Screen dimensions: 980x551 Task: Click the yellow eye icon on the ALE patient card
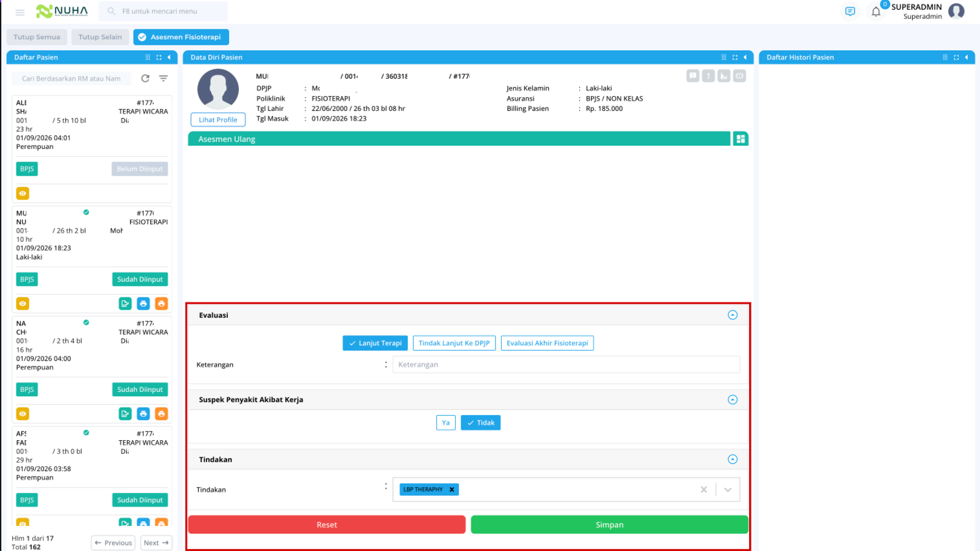pyautogui.click(x=23, y=193)
